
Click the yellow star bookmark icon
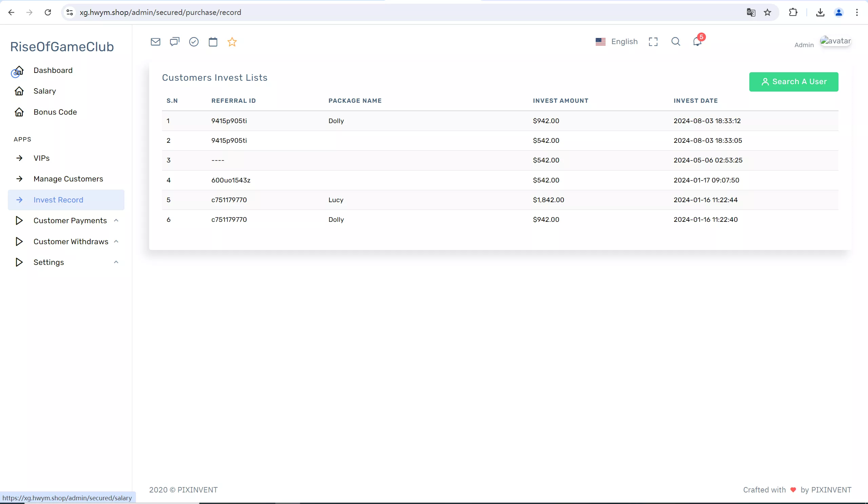[x=232, y=42]
